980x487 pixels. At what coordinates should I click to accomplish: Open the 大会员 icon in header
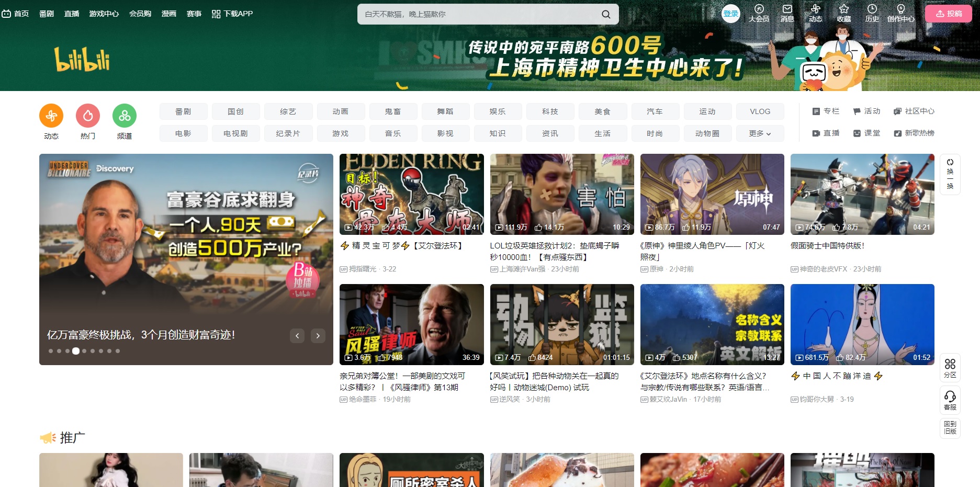tap(759, 13)
